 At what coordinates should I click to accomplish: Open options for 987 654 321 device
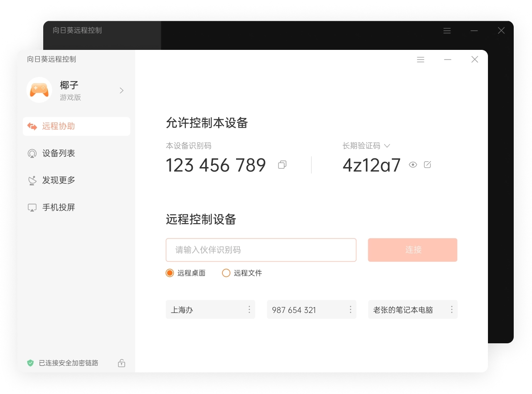(x=350, y=310)
